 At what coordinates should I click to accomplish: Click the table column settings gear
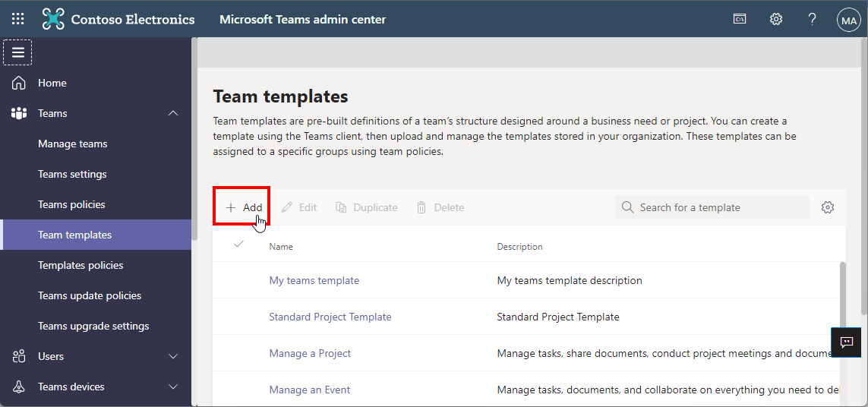click(828, 207)
